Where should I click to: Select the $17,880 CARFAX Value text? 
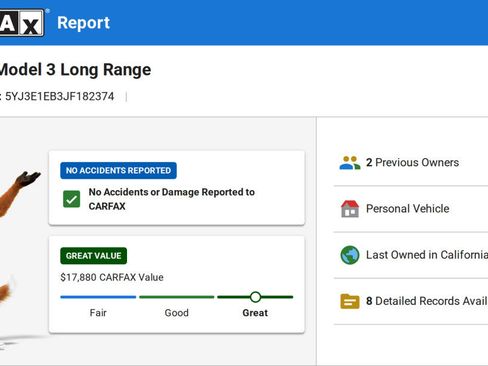112,277
